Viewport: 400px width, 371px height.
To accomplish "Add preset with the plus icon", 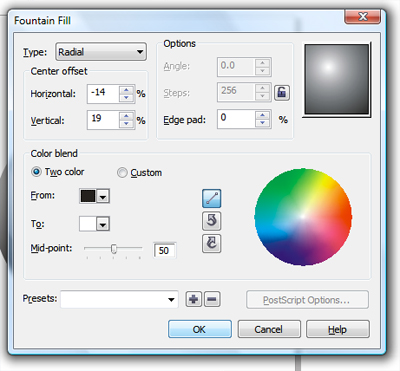I will [194, 299].
